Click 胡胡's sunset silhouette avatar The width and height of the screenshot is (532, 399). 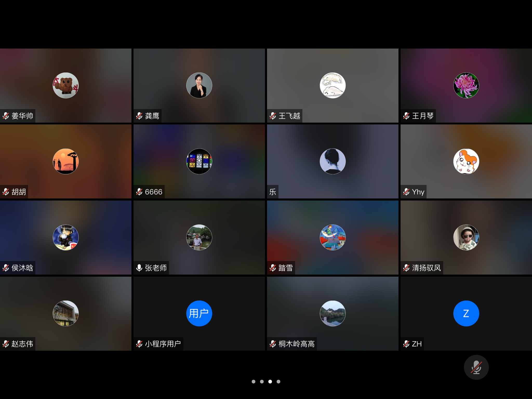tap(66, 161)
